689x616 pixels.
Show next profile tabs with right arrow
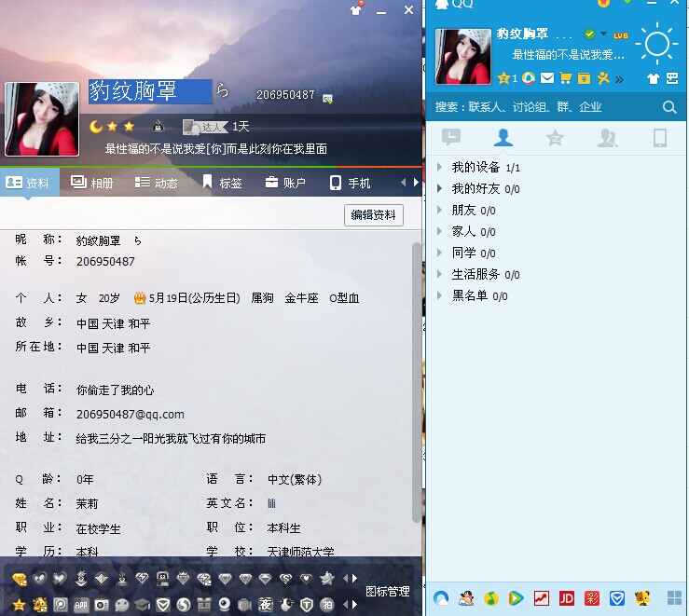point(416,183)
